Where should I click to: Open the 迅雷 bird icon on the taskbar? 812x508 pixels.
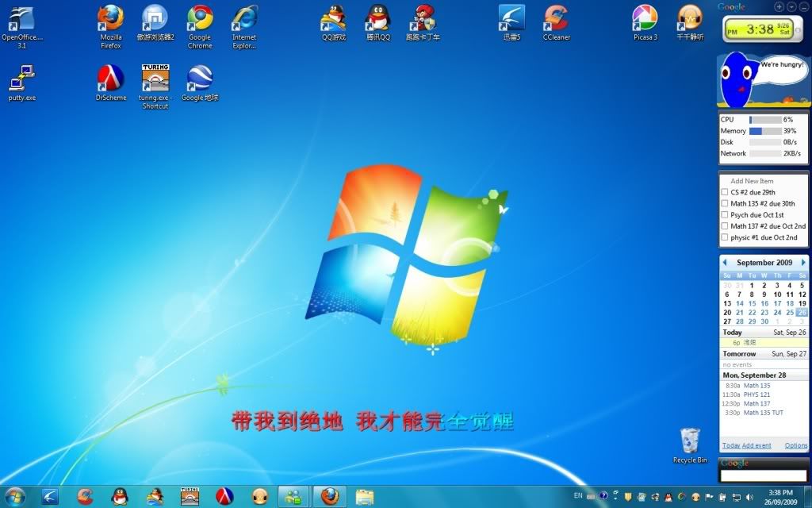50,497
